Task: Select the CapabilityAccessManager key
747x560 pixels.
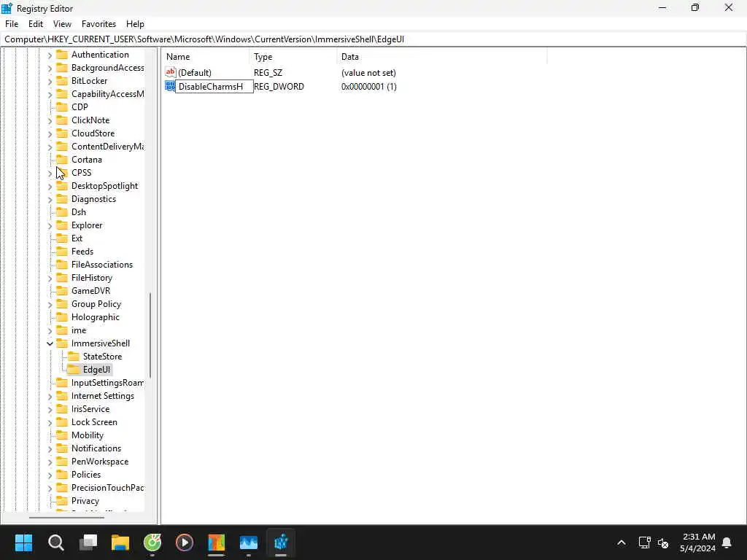Action: [x=108, y=94]
